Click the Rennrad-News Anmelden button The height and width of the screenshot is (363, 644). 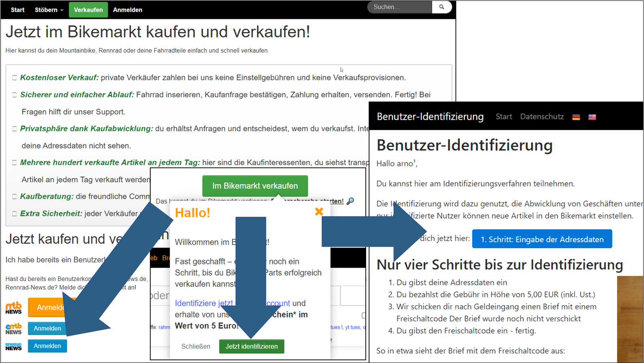(47, 346)
